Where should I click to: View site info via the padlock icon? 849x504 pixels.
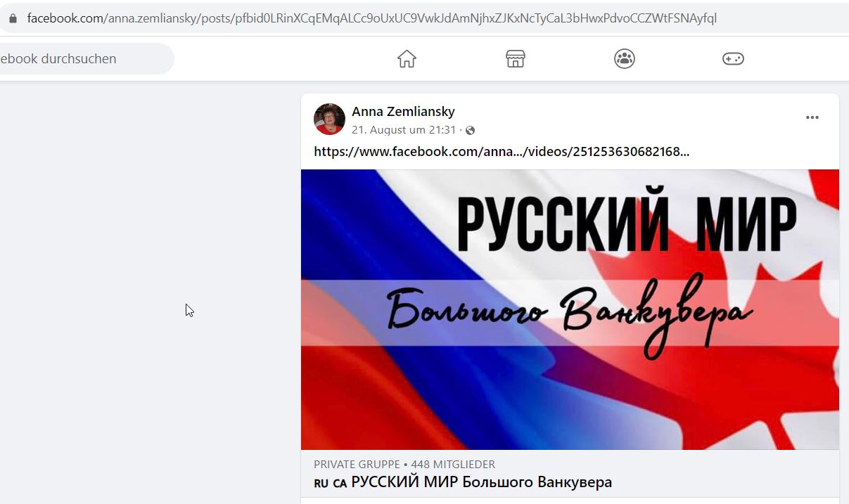tap(12, 18)
